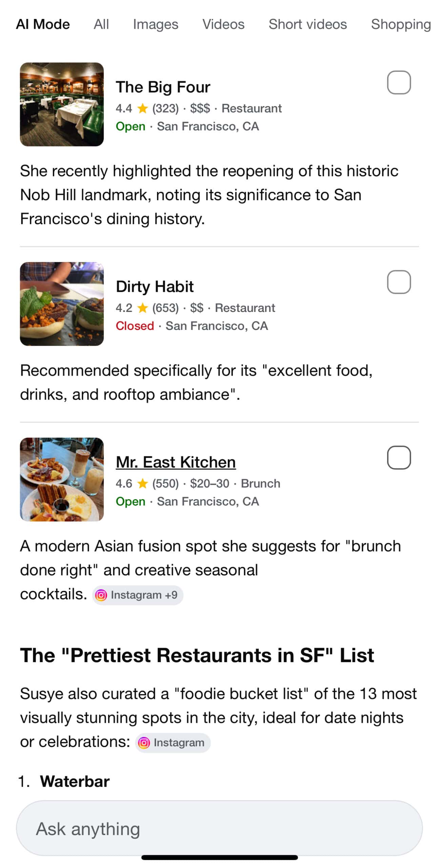Select the Short videos tab
This screenshot has width=439, height=868.
[x=307, y=24]
